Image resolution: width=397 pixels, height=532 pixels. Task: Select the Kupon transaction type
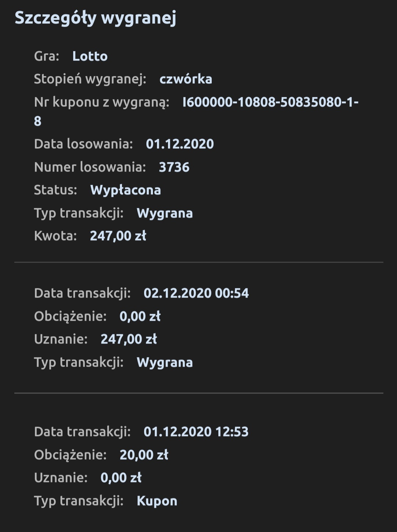tap(157, 501)
